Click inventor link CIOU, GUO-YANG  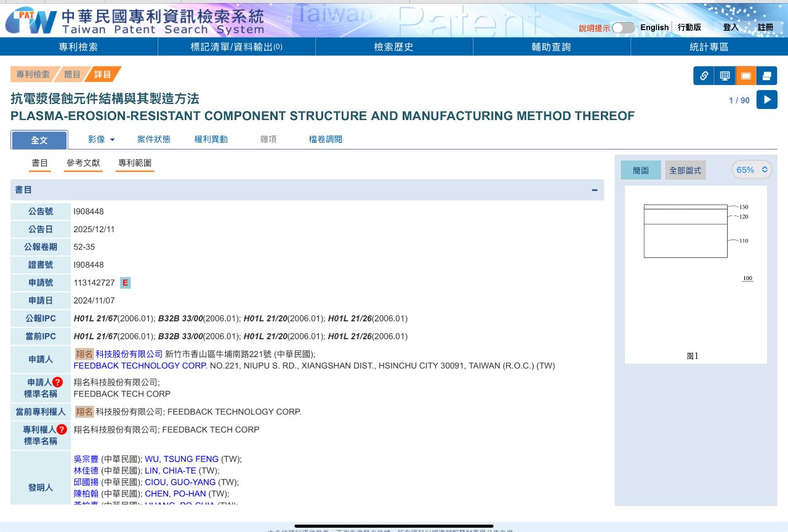coord(180,482)
